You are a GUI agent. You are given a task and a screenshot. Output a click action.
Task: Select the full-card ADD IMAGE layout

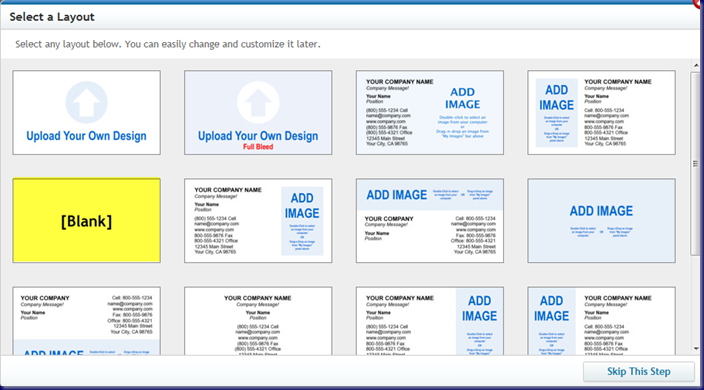click(601, 220)
